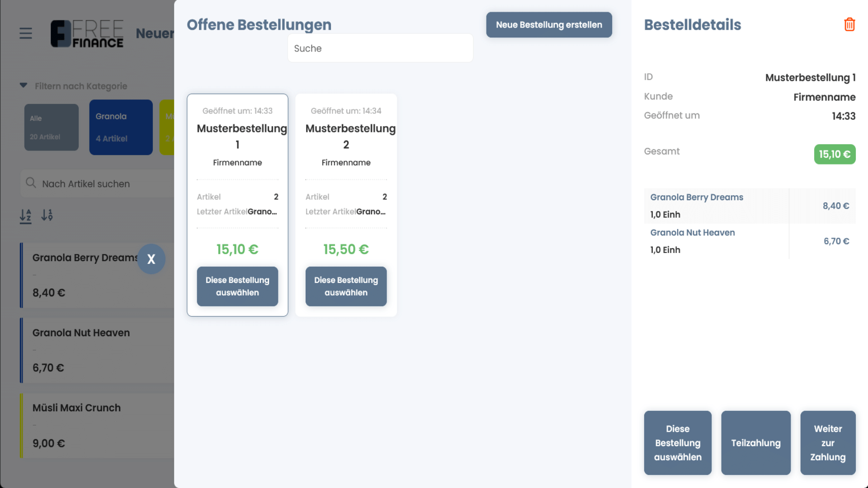This screenshot has width=868, height=488.
Task: Click the green 15,10 € total badge
Action: tap(834, 155)
